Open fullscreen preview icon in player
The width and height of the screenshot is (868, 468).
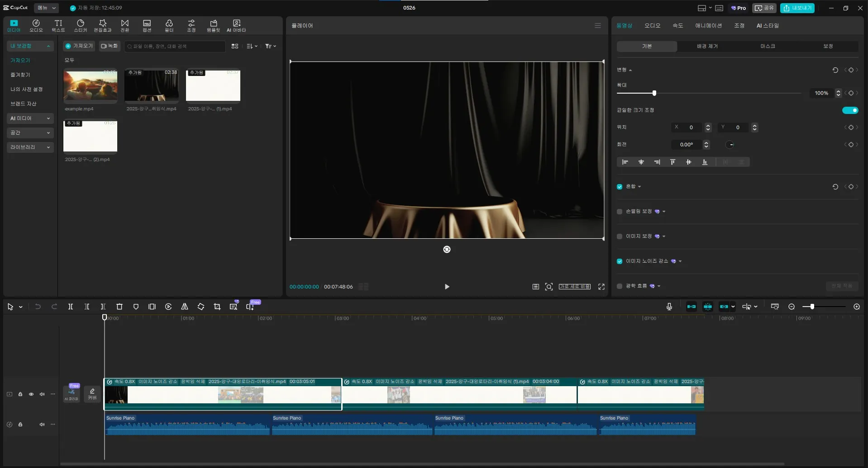[x=601, y=287]
